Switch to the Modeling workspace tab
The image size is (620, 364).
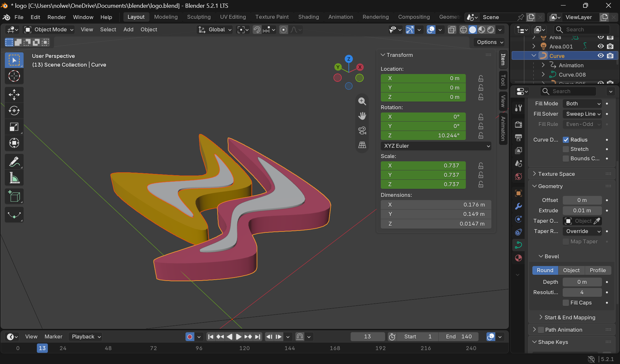(166, 17)
